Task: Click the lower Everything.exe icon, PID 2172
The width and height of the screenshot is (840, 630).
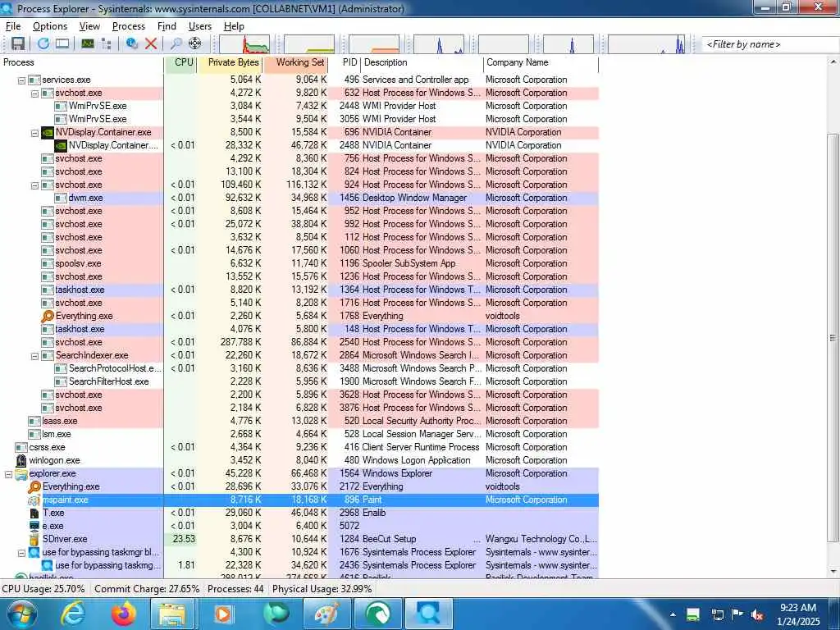Action: point(34,486)
